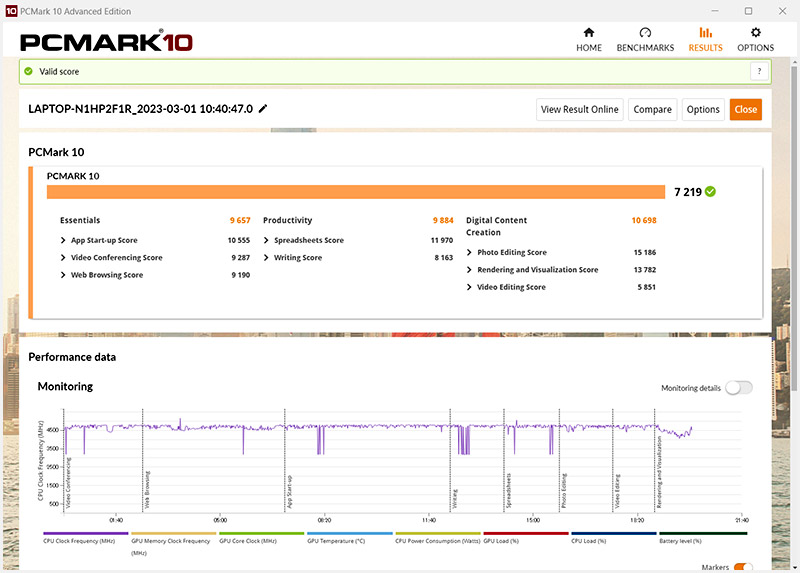Click the PCMARK10 logo
The image size is (800, 573).
(x=106, y=41)
